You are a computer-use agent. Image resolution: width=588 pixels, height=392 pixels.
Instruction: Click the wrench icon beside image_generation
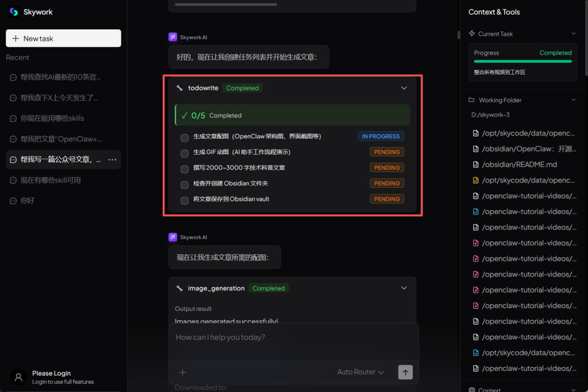(x=180, y=289)
